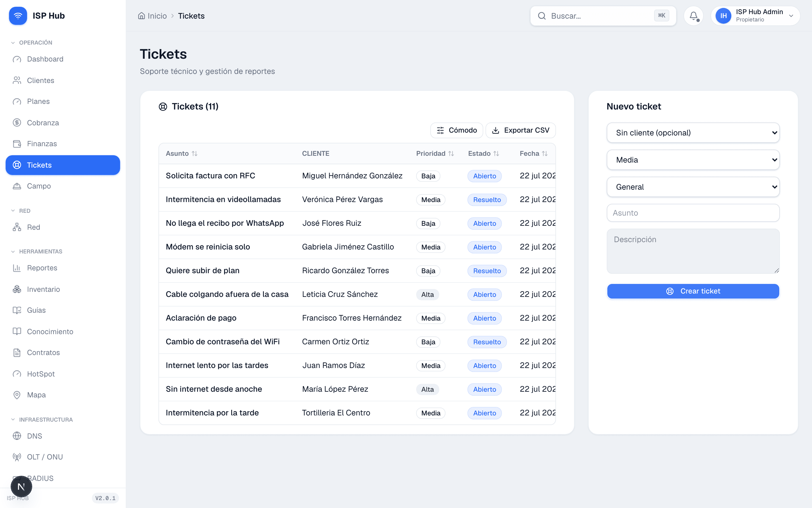Go to Dashboard in sidebar
This screenshot has width=812, height=508.
[63, 59]
